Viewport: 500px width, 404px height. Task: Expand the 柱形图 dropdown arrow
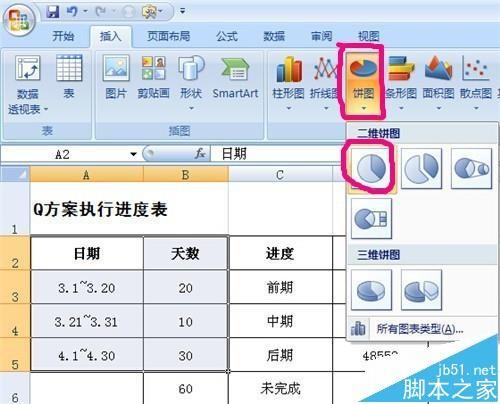point(289,108)
